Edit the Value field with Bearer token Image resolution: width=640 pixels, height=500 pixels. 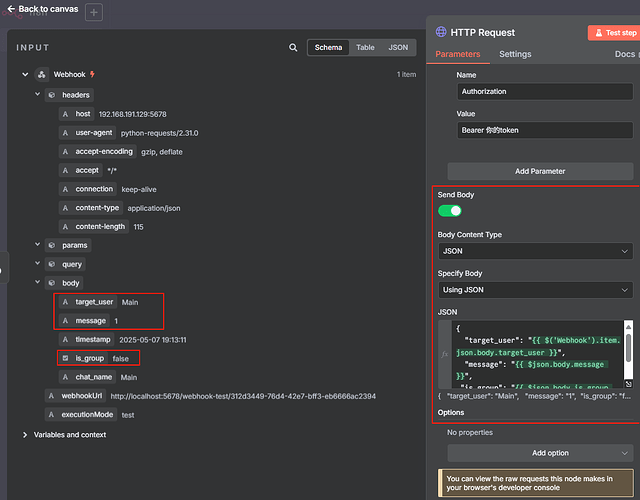point(545,130)
